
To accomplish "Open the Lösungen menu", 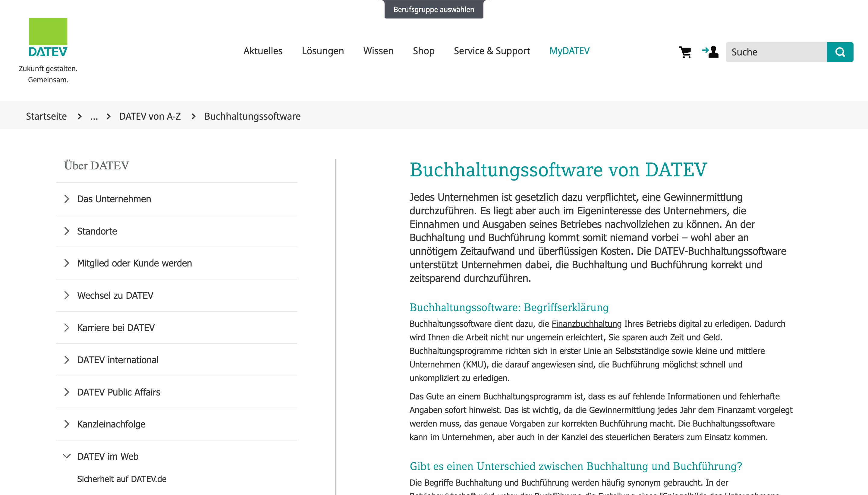I will click(x=322, y=51).
